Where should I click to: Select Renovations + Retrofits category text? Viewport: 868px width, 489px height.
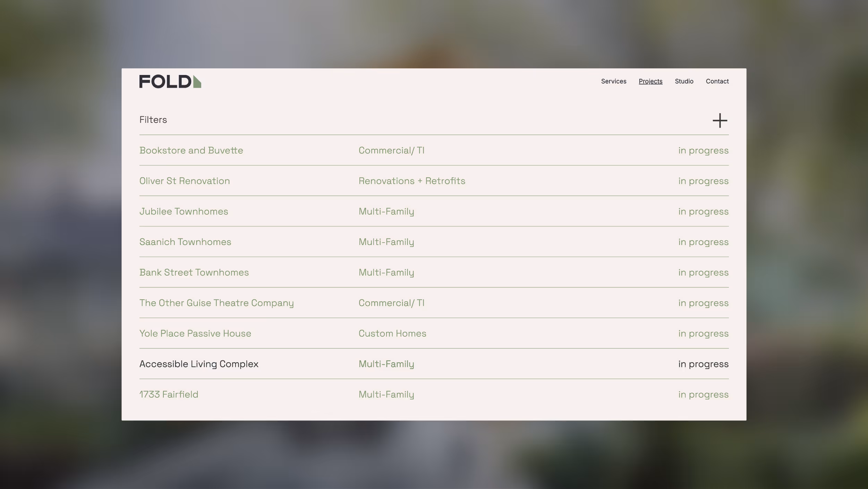click(411, 181)
